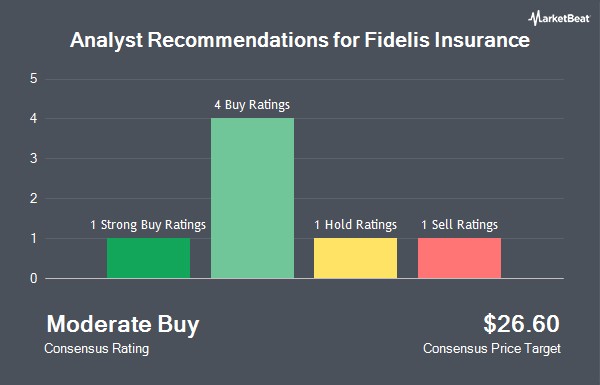This screenshot has width=600, height=385.
Task: Click the '1 Hold Ratings' label
Action: coord(355,225)
